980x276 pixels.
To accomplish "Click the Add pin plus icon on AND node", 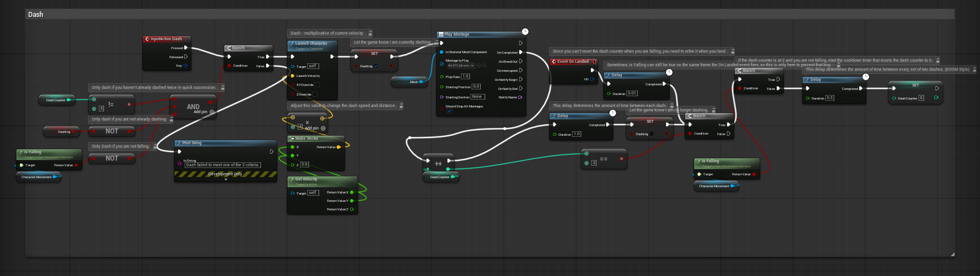I will tap(212, 112).
